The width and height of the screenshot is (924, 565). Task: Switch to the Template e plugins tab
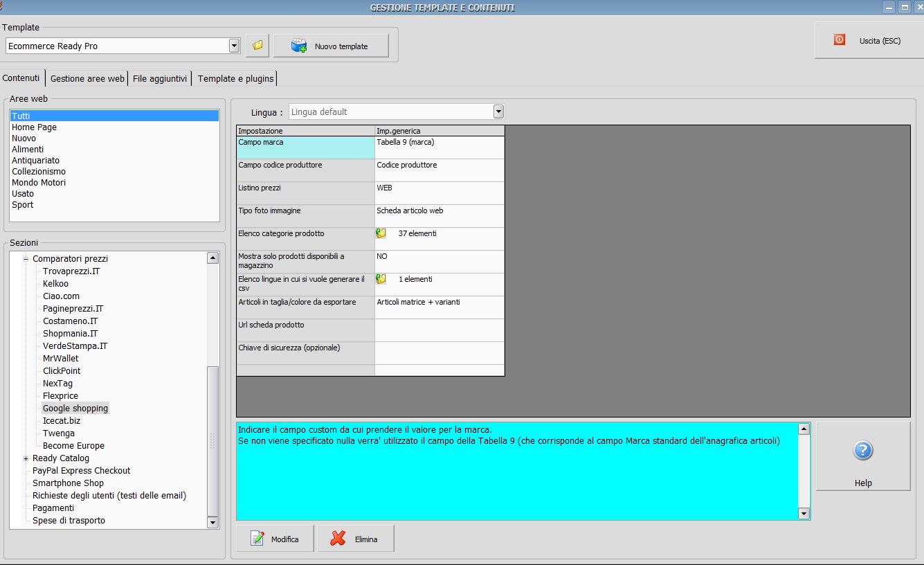pyautogui.click(x=236, y=78)
